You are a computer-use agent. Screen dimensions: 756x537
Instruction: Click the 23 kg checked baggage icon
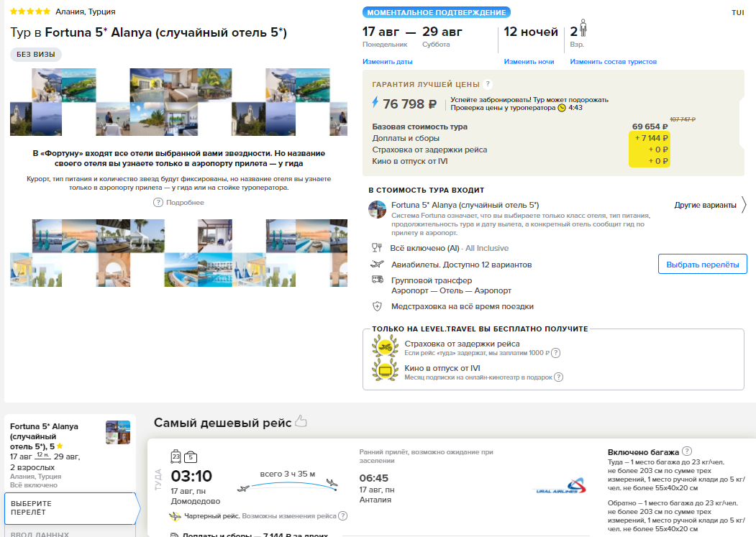[x=176, y=456]
